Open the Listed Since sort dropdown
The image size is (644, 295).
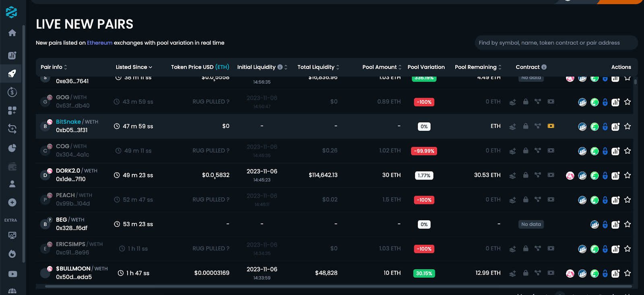point(134,67)
